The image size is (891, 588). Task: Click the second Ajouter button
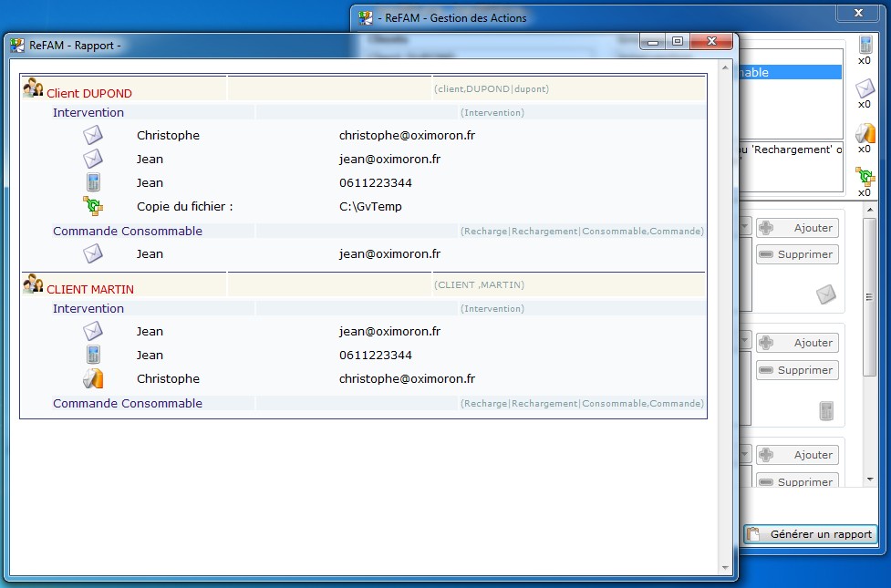coord(797,343)
